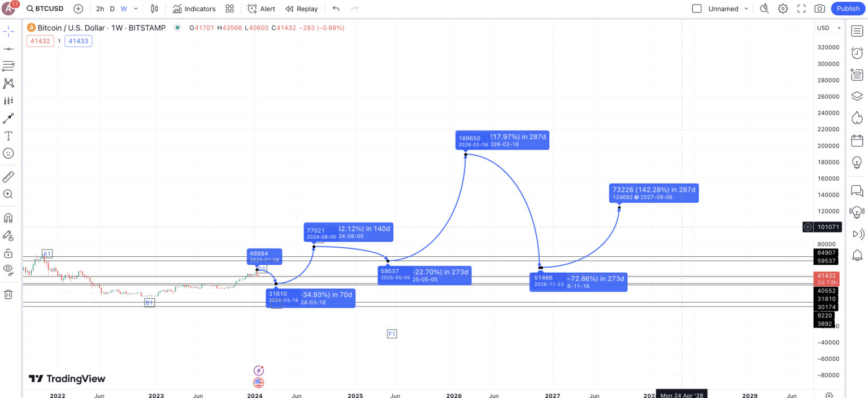Take a chart snapshot with camera icon
Image resolution: width=868 pixels, height=398 pixels.
(x=819, y=8)
